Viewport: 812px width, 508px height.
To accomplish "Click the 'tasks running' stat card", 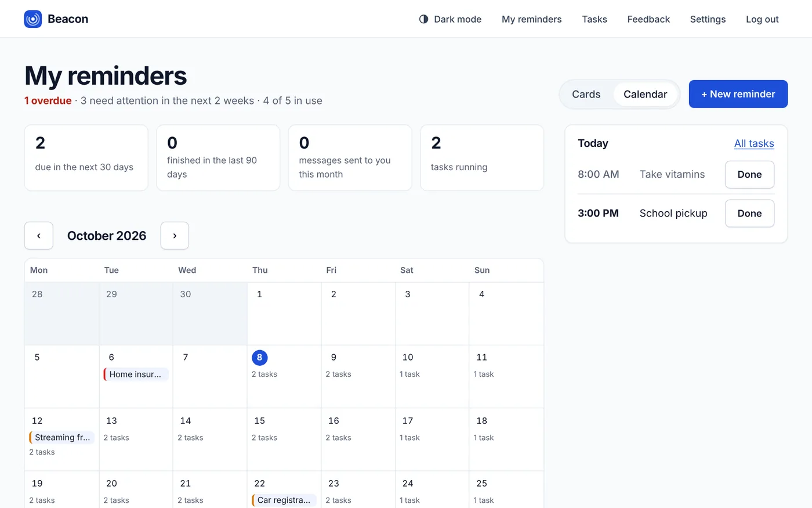I will click(482, 158).
